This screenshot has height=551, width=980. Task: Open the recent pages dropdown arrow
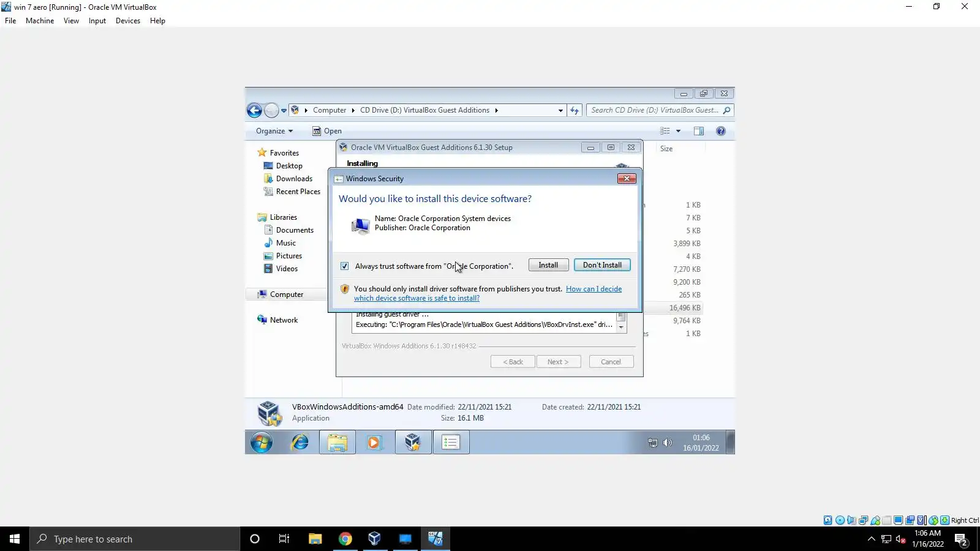[x=284, y=111]
